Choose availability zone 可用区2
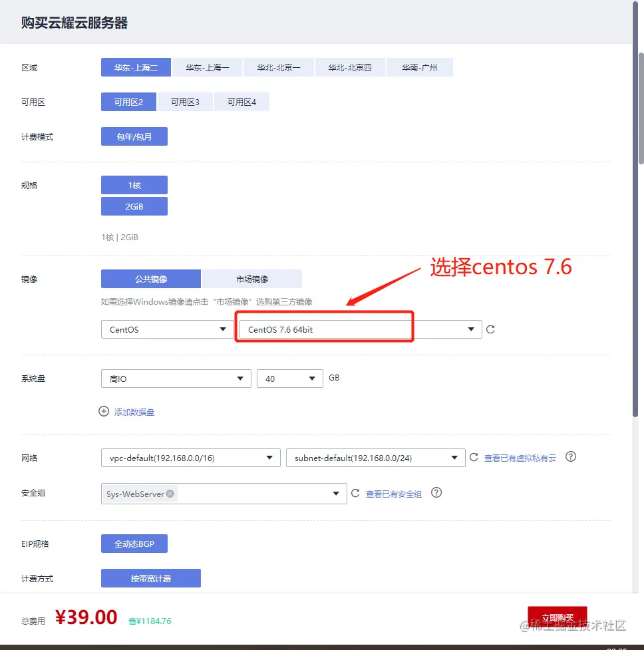The width and height of the screenshot is (644, 650). 128,102
